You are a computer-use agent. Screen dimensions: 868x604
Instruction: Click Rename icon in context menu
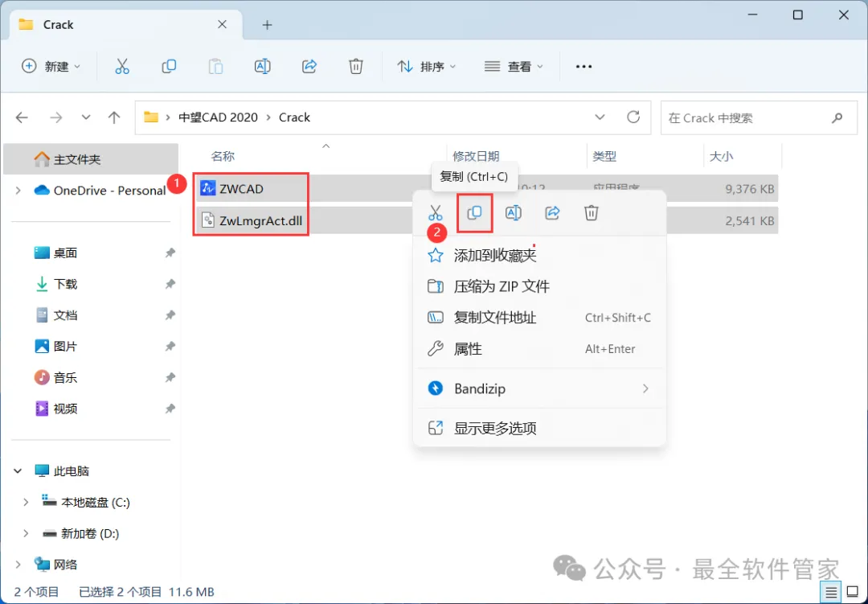[513, 213]
